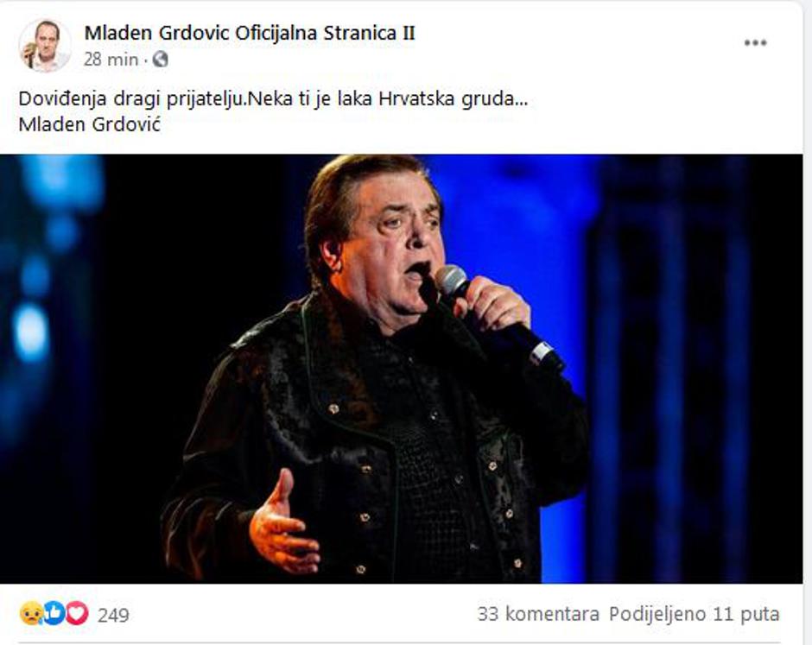Click the Doviđenja dragi prijatelju post text
This screenshot has height=645, width=812.
[273, 98]
